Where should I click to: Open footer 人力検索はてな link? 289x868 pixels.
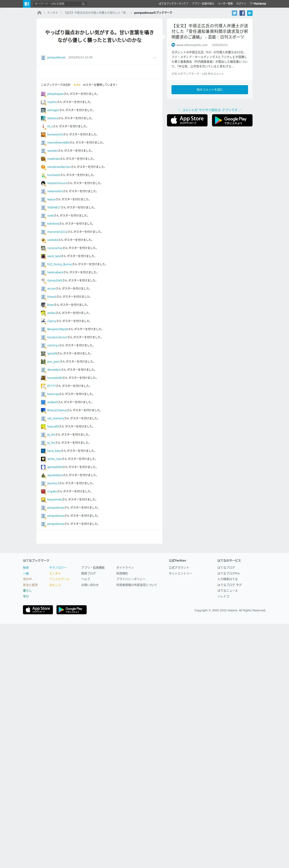pyautogui.click(x=227, y=579)
